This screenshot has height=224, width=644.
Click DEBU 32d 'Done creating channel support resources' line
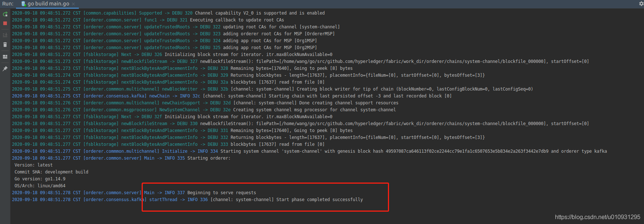pos(205,103)
